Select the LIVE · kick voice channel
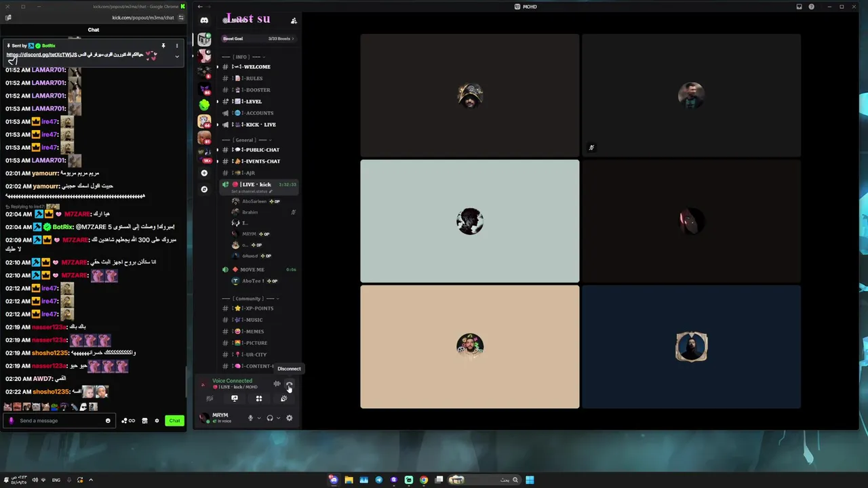This screenshot has width=868, height=488. tap(258, 184)
